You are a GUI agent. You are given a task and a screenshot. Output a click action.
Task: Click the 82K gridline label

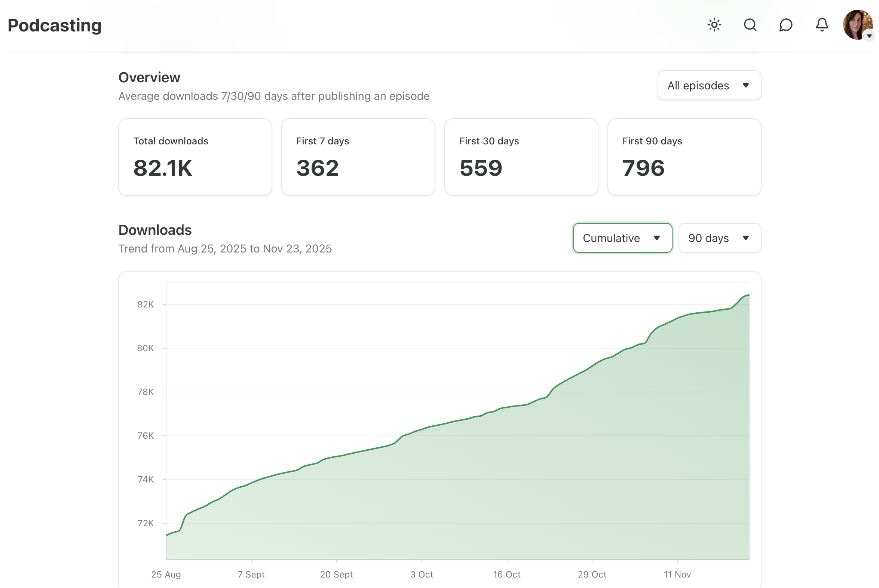click(x=146, y=304)
